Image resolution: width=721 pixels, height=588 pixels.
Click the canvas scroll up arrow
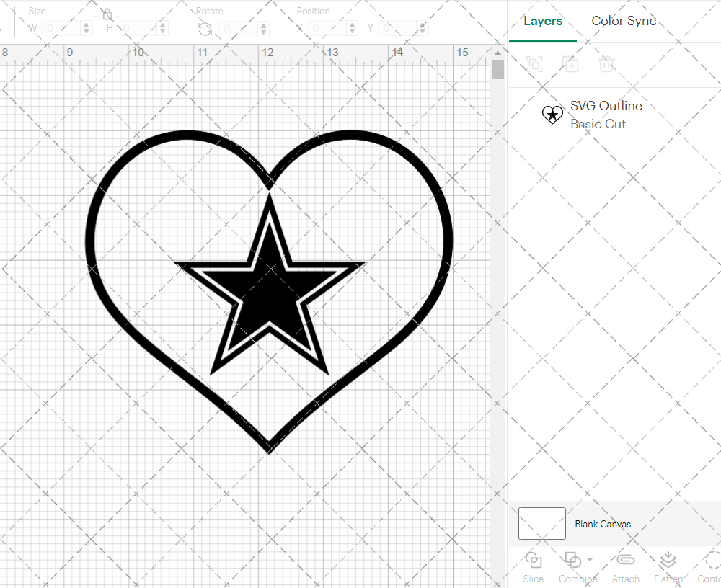point(497,53)
